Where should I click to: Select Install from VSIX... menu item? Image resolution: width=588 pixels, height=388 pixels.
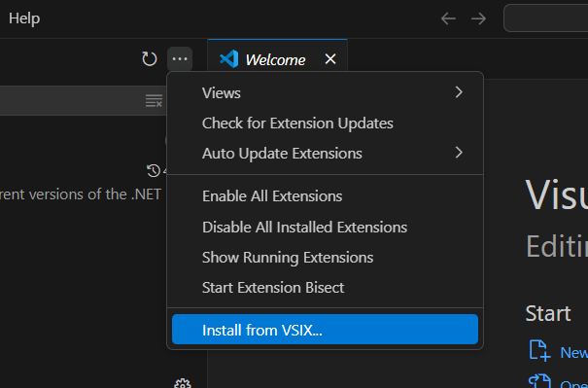point(326,330)
